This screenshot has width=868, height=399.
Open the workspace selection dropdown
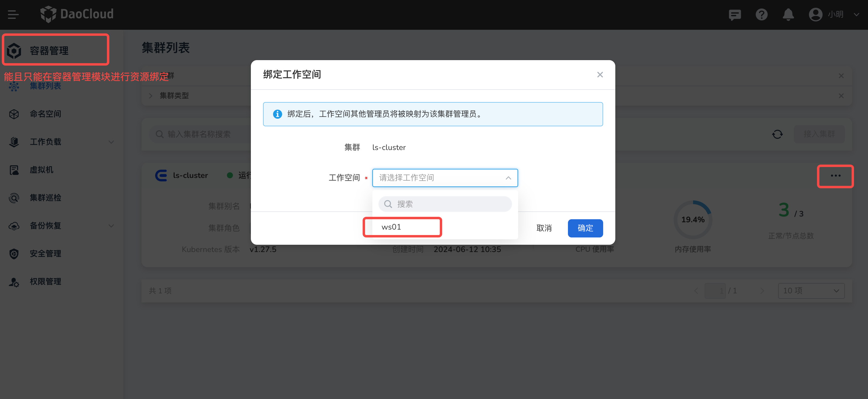pos(444,178)
